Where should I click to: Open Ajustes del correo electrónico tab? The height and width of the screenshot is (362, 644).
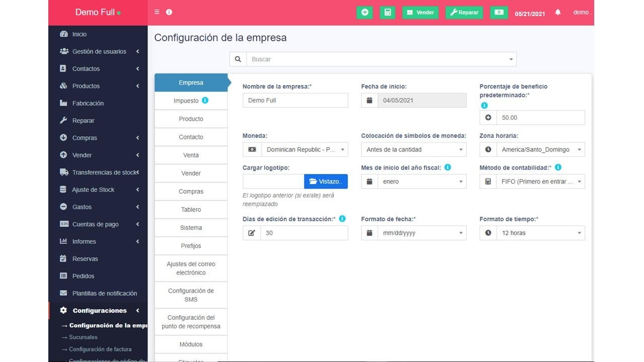(191, 268)
